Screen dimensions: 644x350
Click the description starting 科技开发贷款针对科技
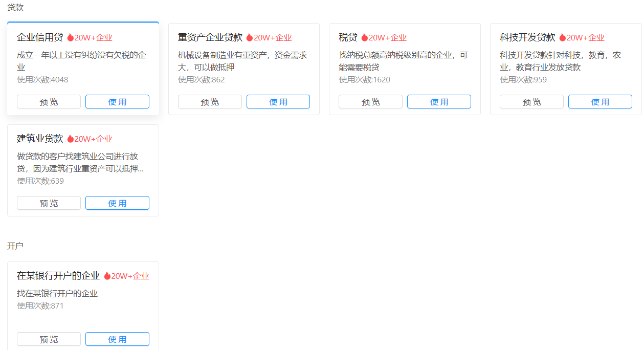(x=561, y=61)
